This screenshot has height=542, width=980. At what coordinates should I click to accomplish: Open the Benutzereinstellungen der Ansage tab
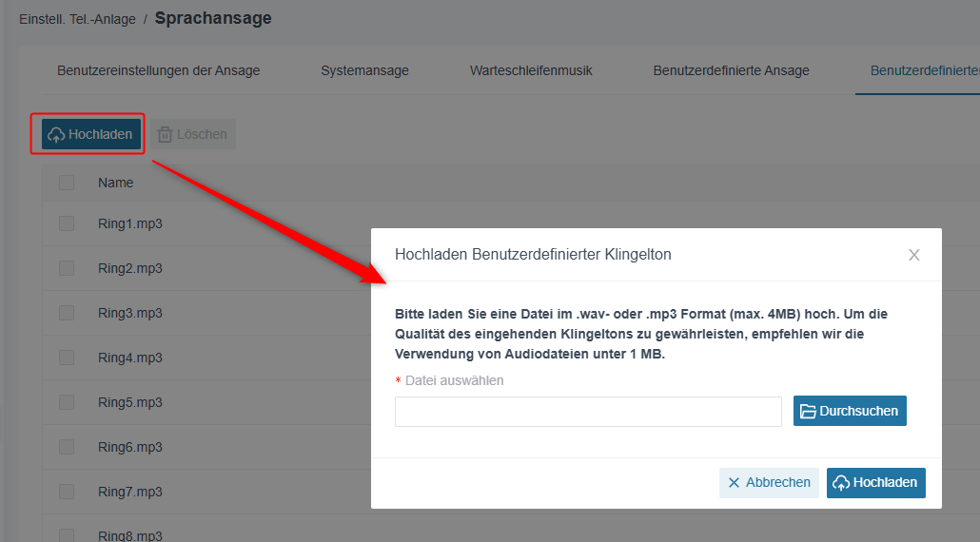[159, 70]
